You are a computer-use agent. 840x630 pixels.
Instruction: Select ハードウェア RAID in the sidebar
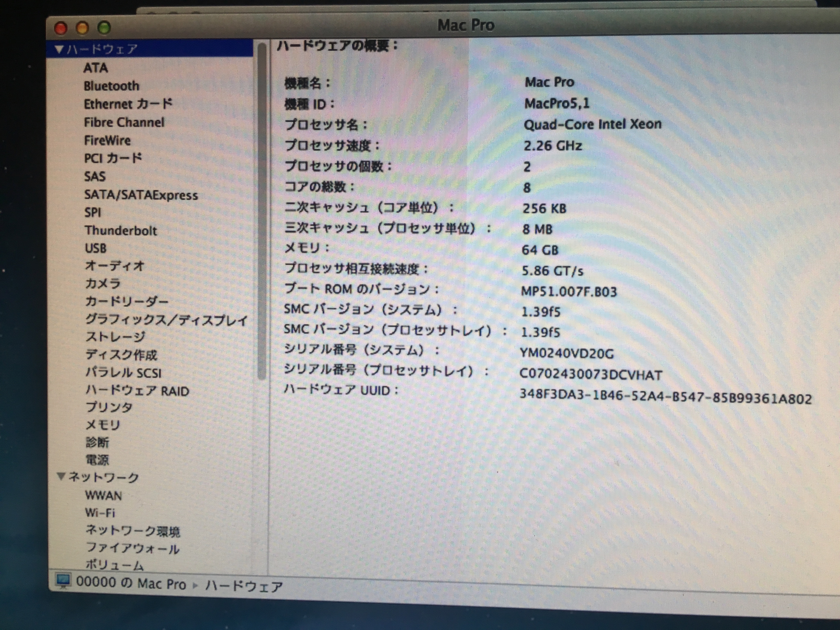coord(137,390)
